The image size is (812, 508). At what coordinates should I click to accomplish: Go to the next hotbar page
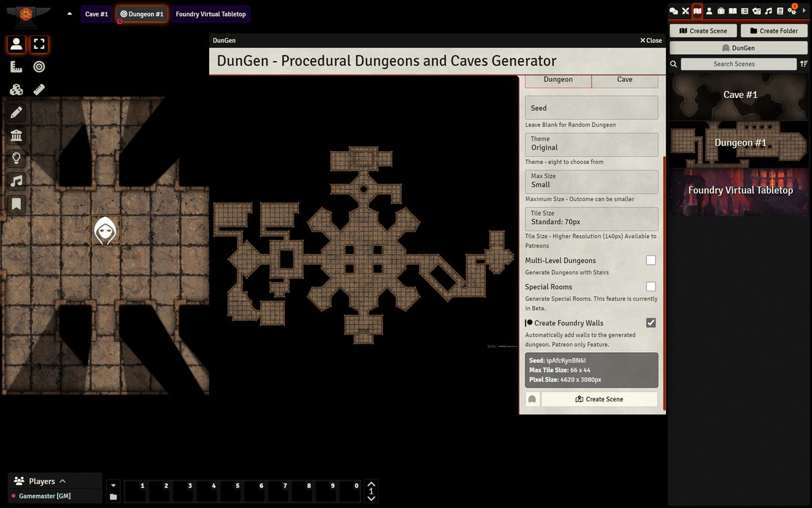point(371,499)
